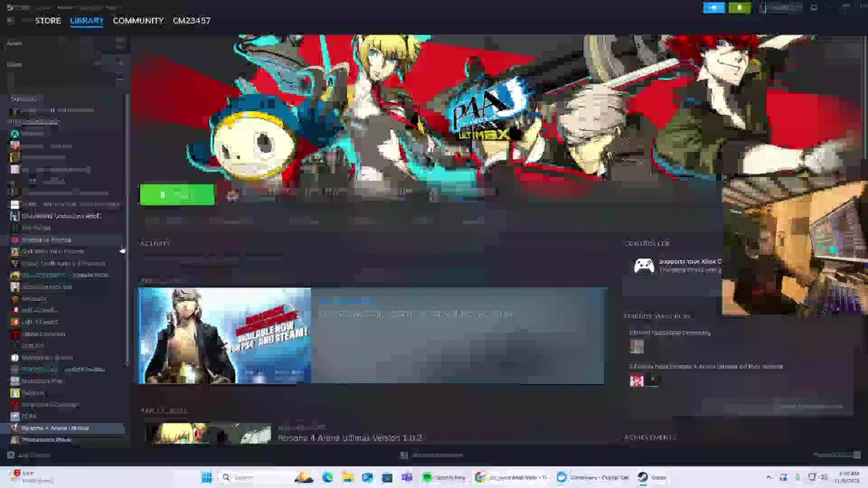Select Left 4 Dead 2 in the library list
The image size is (868, 488).
tap(39, 322)
